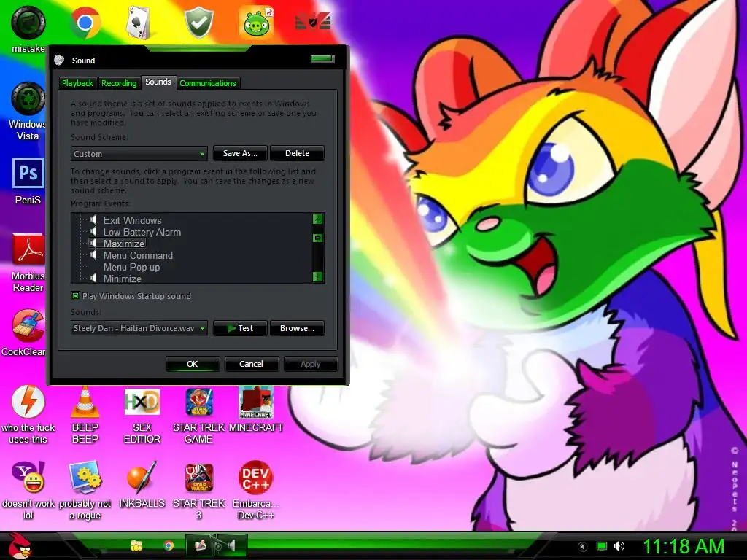The height and width of the screenshot is (560, 747).
Task: Click the speaker button on the taskbar
Action: 233,545
